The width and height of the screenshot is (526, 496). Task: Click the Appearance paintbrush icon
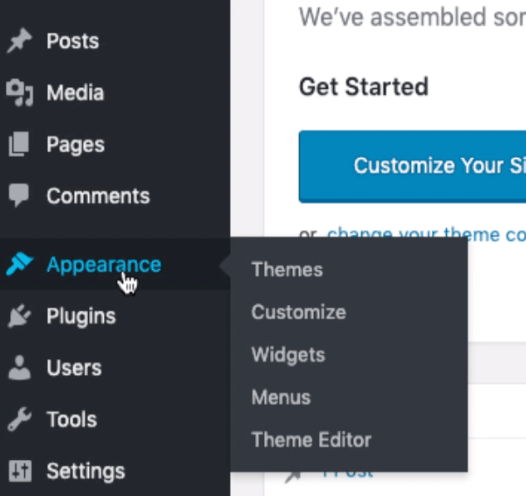[x=19, y=264]
